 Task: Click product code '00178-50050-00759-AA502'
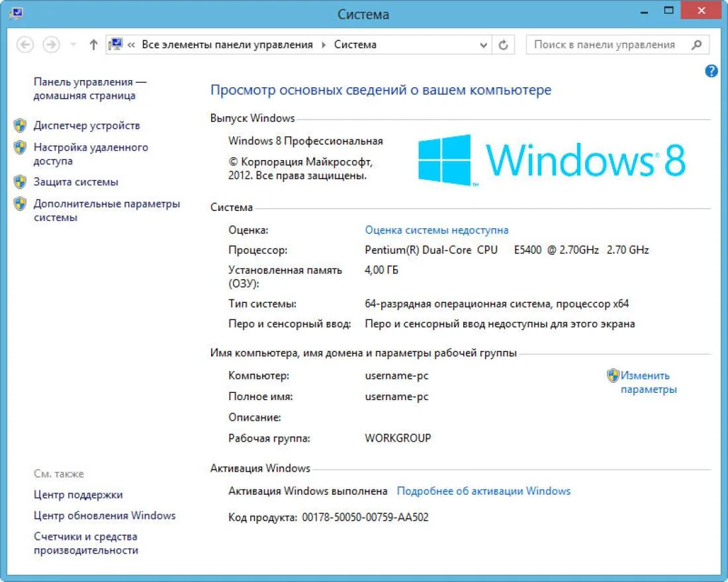coord(365,517)
